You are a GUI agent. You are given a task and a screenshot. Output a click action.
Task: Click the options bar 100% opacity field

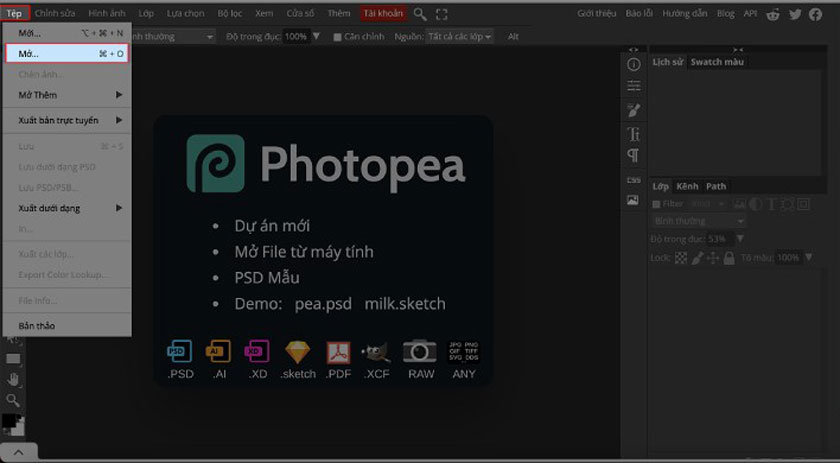coord(296,36)
